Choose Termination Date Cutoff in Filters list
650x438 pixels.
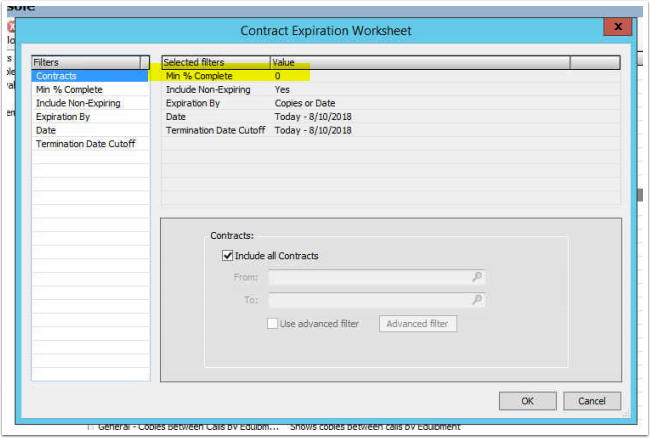tap(90, 144)
